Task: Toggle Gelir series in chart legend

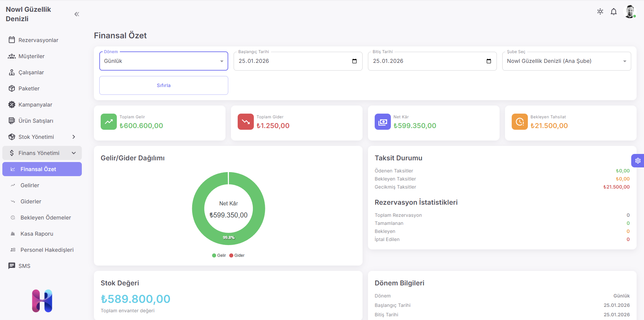Action: click(x=219, y=255)
